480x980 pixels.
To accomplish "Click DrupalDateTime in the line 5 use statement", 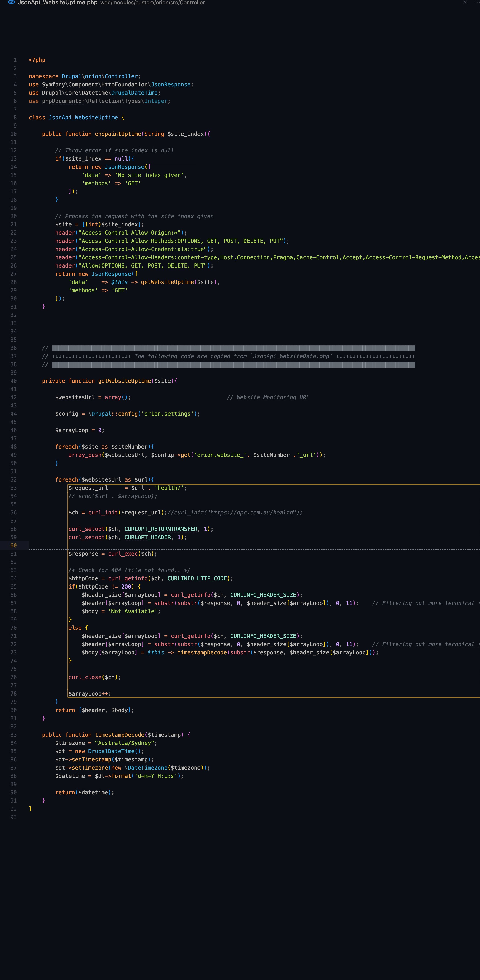I will (x=134, y=93).
